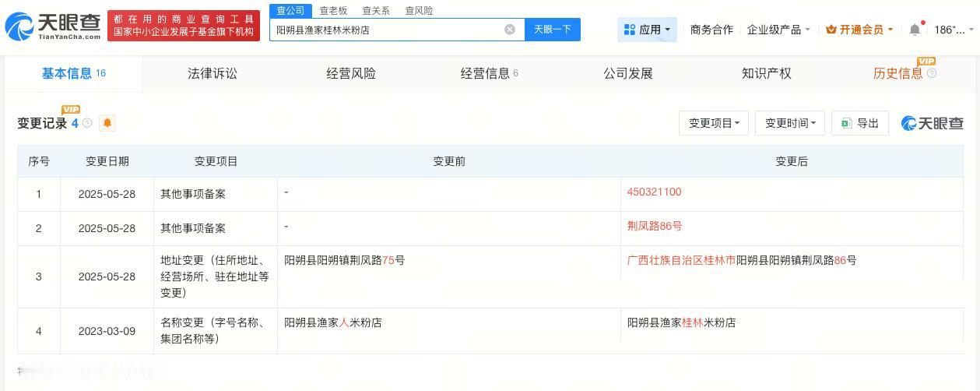Click the help icon next to 历史信息

pos(932,73)
